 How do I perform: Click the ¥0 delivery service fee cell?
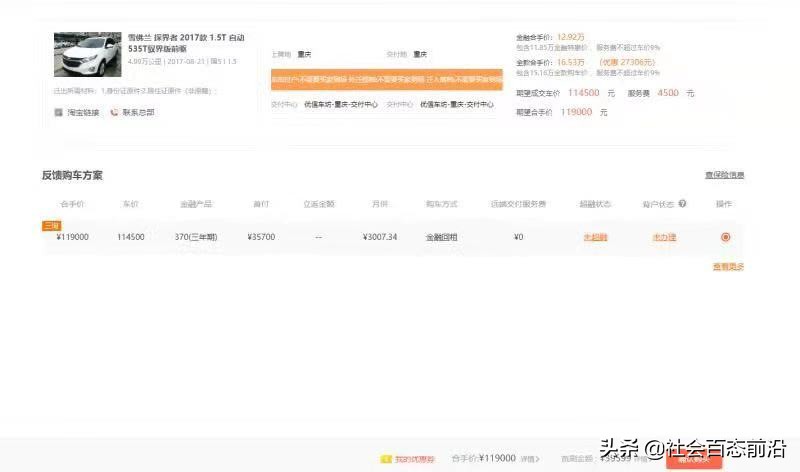point(518,237)
